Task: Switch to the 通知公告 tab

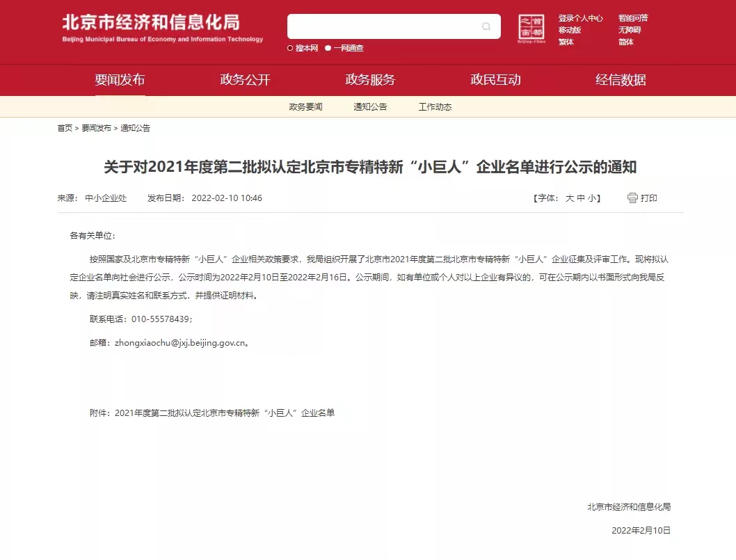Action: coord(370,106)
